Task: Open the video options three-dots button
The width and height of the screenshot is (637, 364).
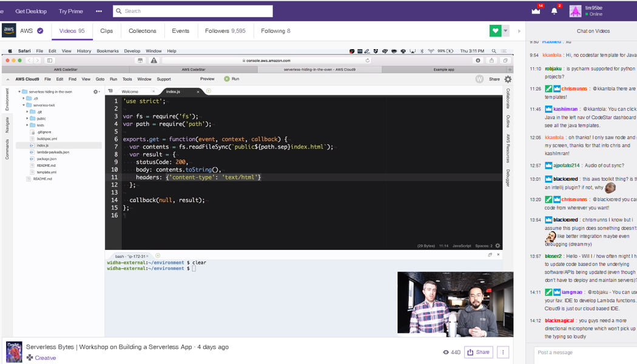Action: point(503,352)
